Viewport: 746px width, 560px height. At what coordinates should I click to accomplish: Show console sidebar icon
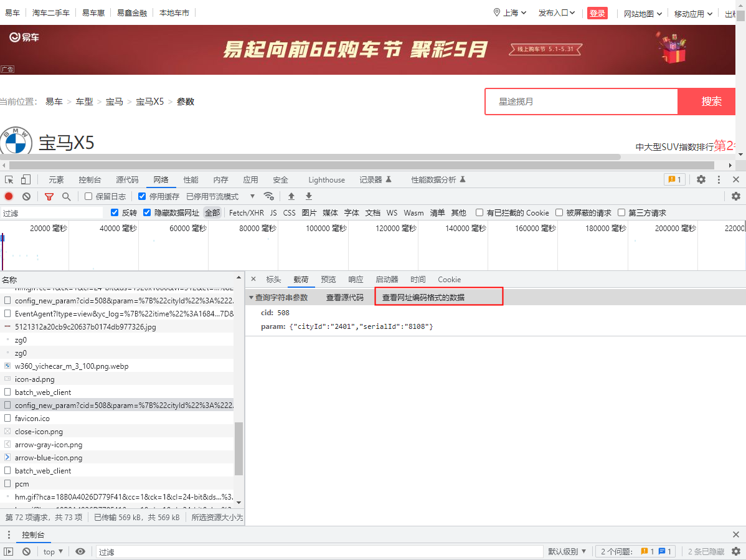pos(9,551)
